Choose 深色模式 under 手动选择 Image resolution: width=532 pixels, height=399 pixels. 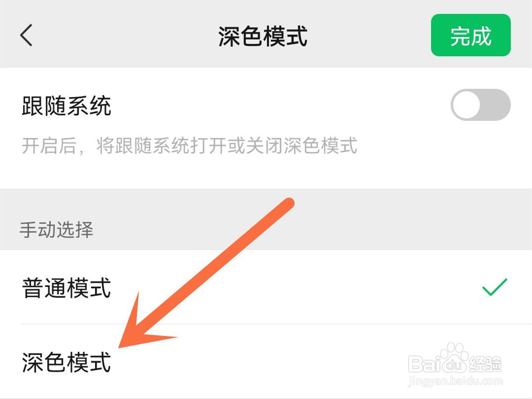(266, 362)
